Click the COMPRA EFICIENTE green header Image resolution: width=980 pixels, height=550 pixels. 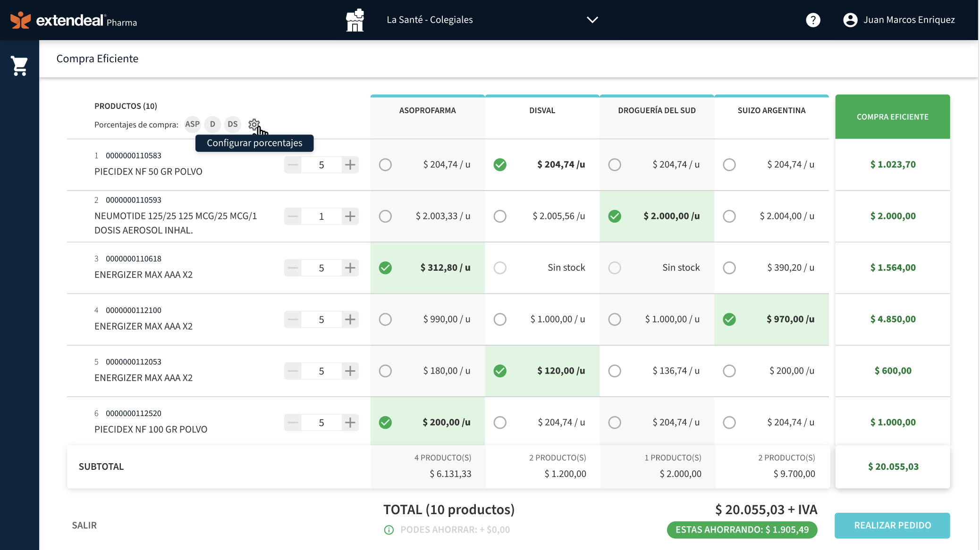click(x=892, y=117)
